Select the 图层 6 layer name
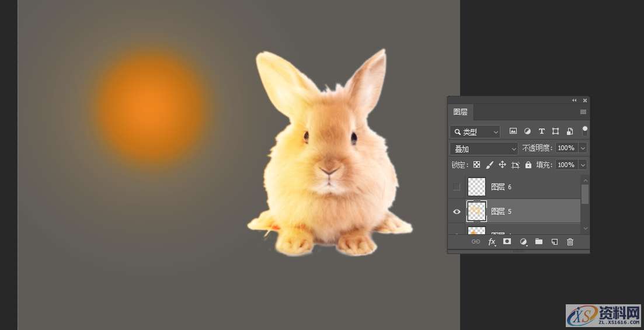The width and height of the screenshot is (644, 330). click(x=501, y=187)
